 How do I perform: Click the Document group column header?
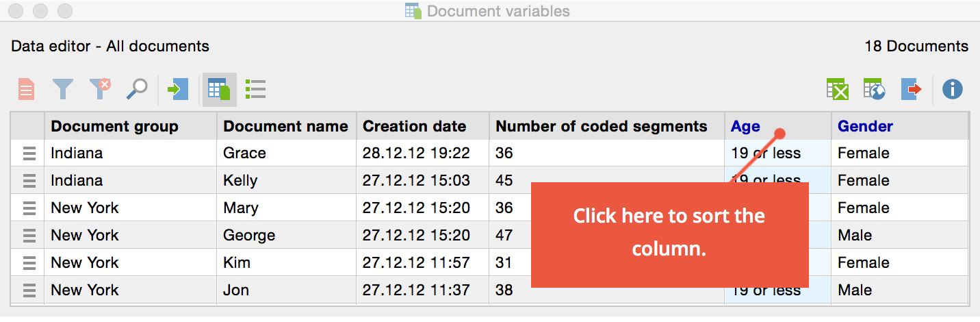[x=114, y=126]
